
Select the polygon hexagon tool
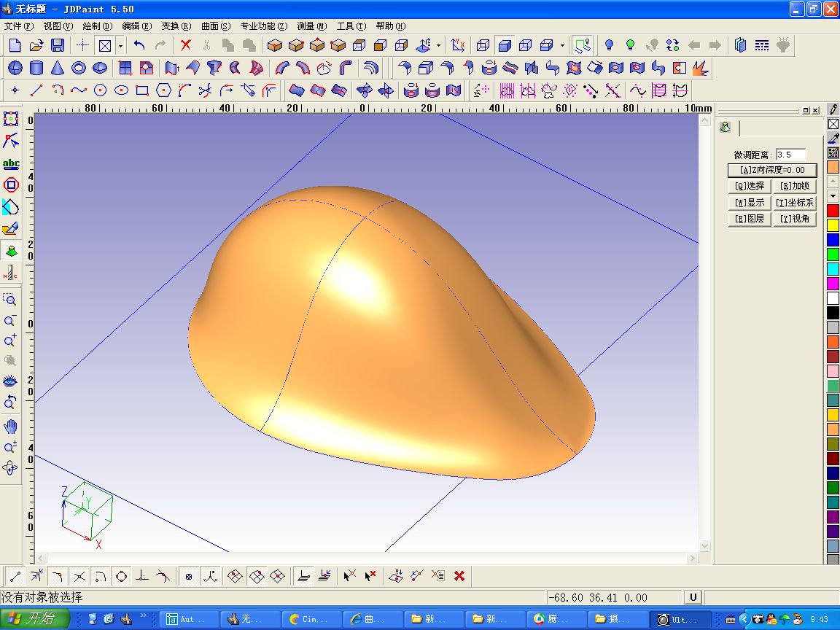pos(163,90)
